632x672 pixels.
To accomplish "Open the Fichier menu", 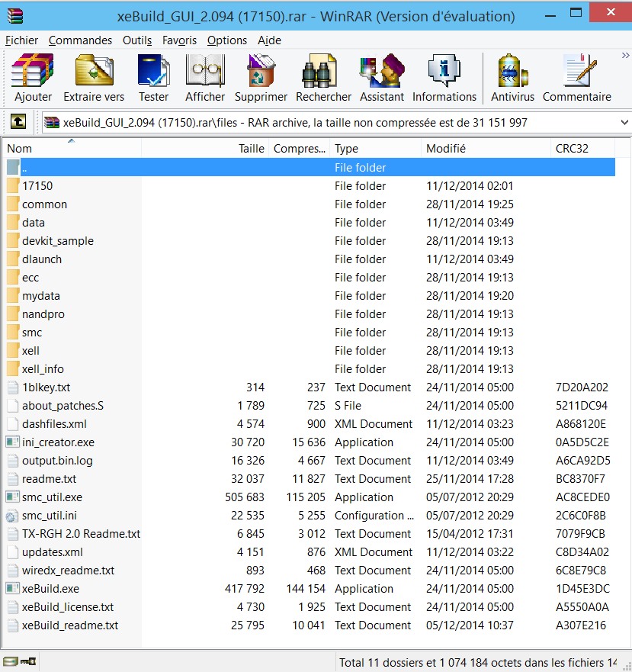I will coord(21,40).
